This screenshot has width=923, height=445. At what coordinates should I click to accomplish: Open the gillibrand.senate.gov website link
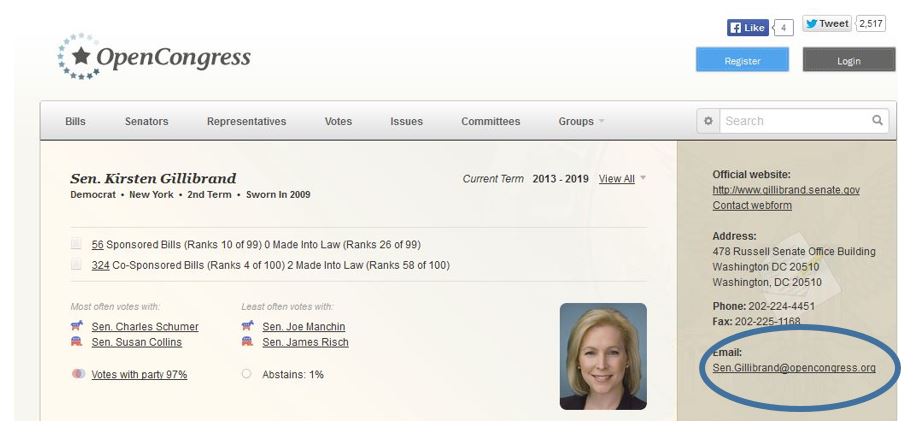[x=786, y=190]
